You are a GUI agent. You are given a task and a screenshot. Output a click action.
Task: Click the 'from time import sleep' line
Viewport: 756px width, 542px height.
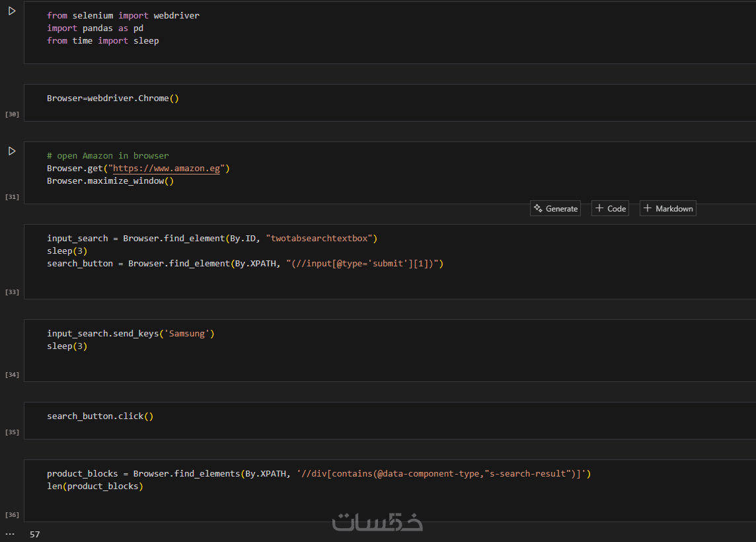pos(103,41)
